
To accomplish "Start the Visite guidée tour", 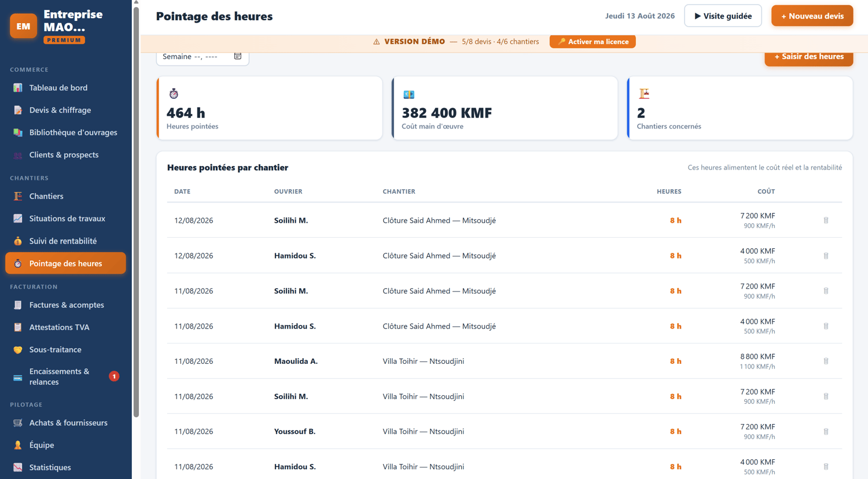I will click(x=723, y=16).
